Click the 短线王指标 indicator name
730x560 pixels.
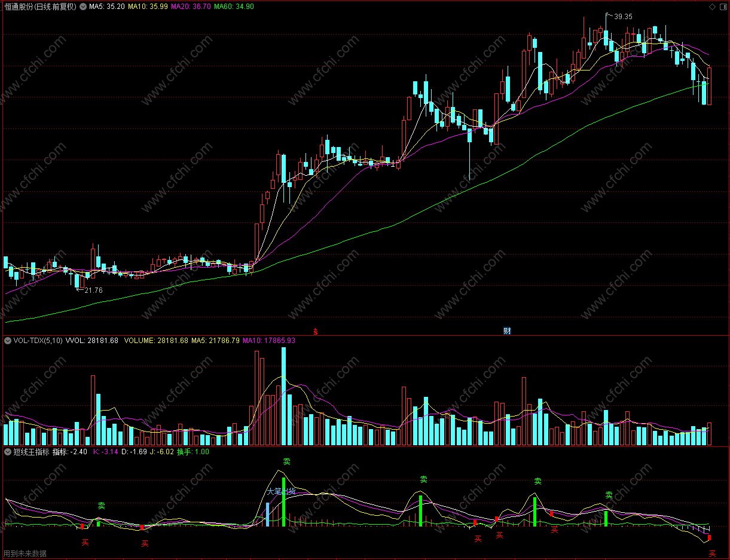pos(31,452)
